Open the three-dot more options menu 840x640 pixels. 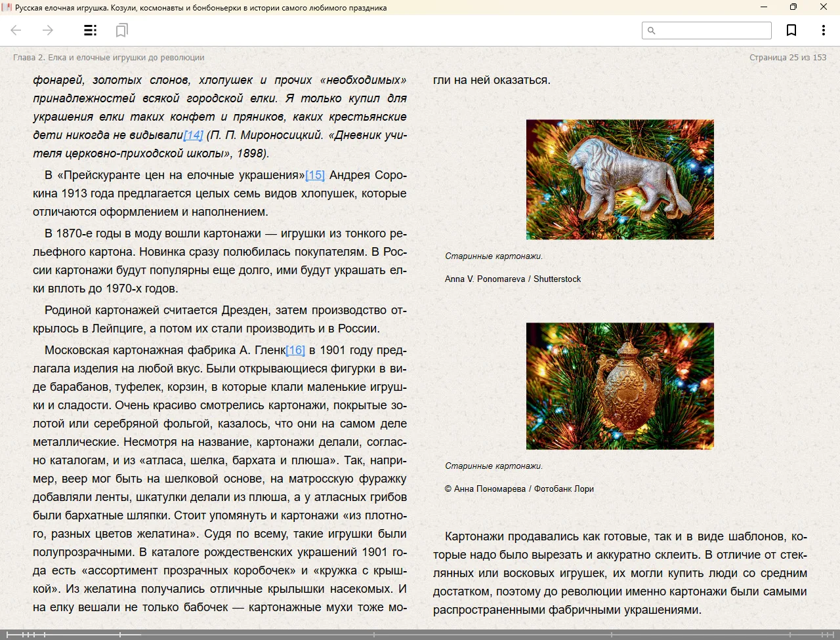click(x=823, y=30)
